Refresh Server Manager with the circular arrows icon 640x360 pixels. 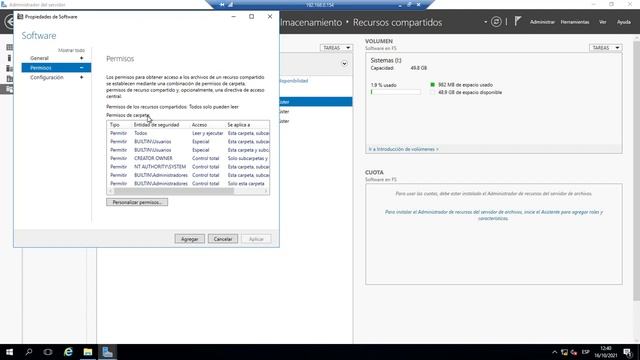tap(496, 22)
